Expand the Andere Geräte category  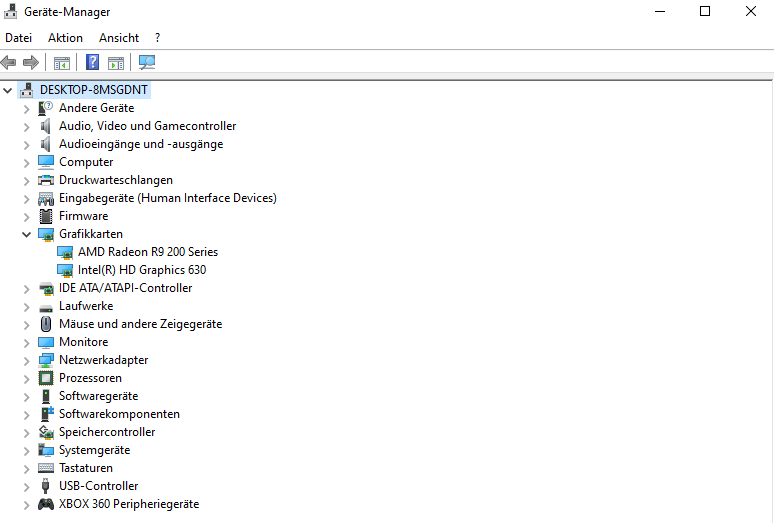pyautogui.click(x=27, y=109)
